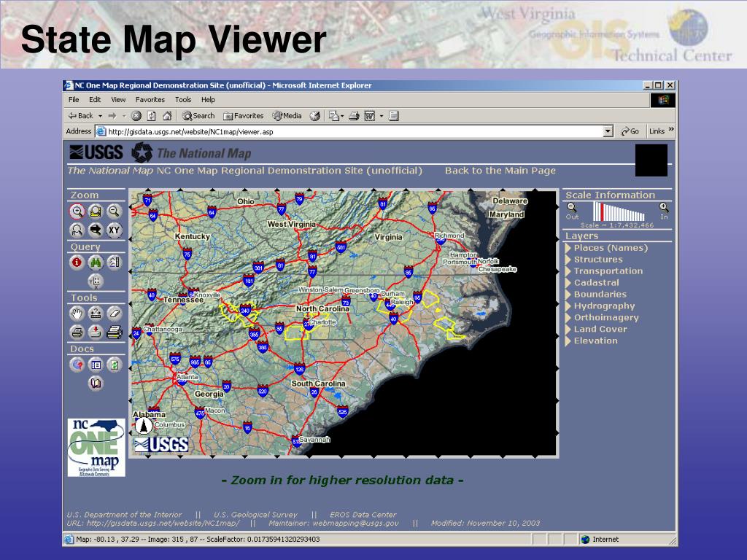Click the large printer icon in Tools
This screenshot has width=747, height=560.
pyautogui.click(x=114, y=332)
